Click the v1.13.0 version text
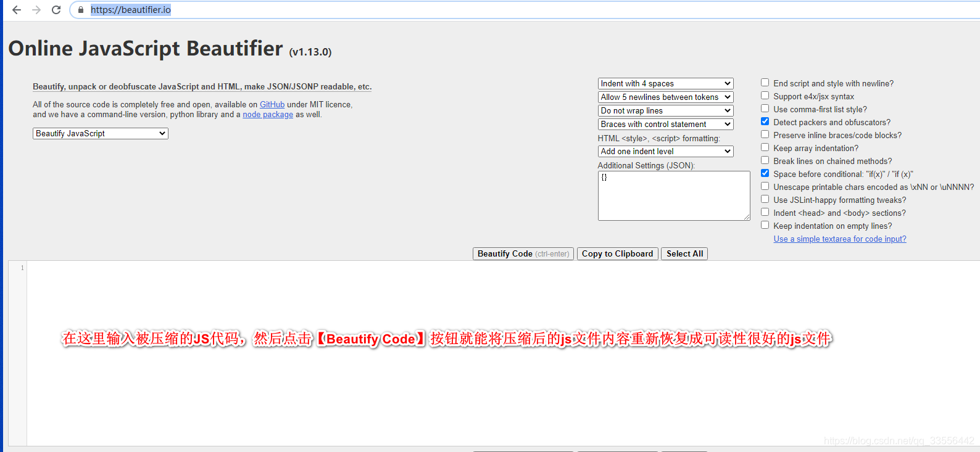This screenshot has height=452, width=980. [x=310, y=52]
